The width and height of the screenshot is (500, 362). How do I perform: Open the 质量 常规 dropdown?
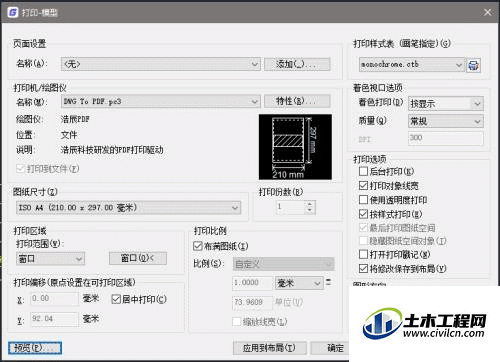pyautogui.click(x=446, y=121)
